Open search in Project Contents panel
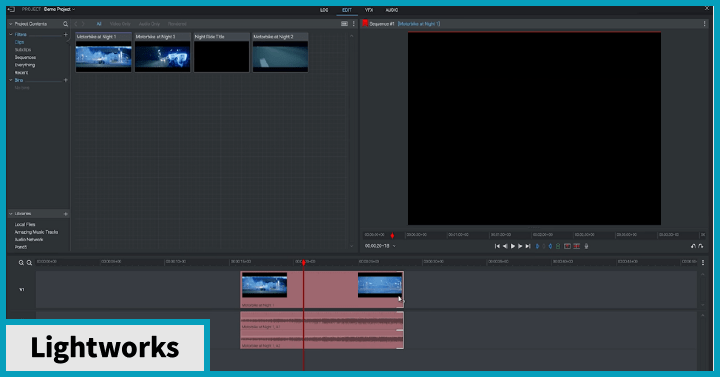720x377 pixels. pos(65,24)
